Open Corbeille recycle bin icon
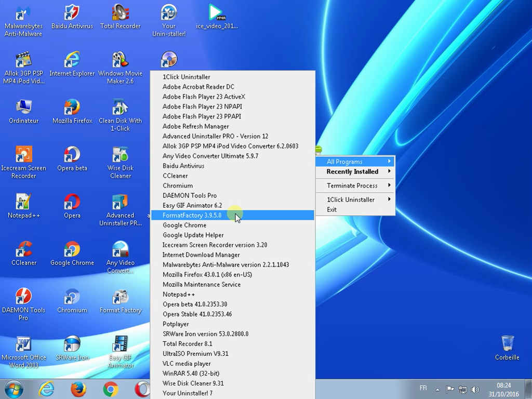532x399 pixels. (x=507, y=349)
